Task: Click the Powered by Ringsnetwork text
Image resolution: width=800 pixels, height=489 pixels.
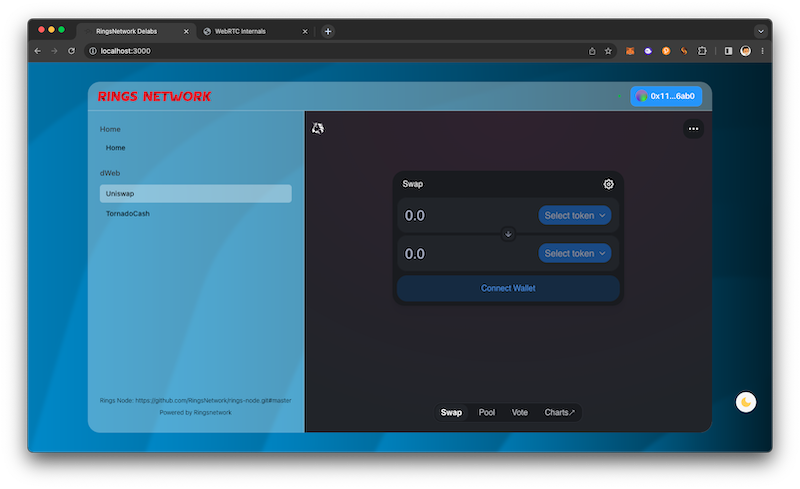Action: point(195,412)
